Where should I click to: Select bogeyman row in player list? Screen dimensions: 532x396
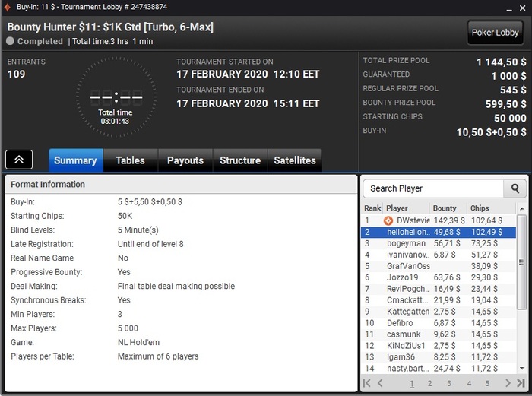coord(439,244)
